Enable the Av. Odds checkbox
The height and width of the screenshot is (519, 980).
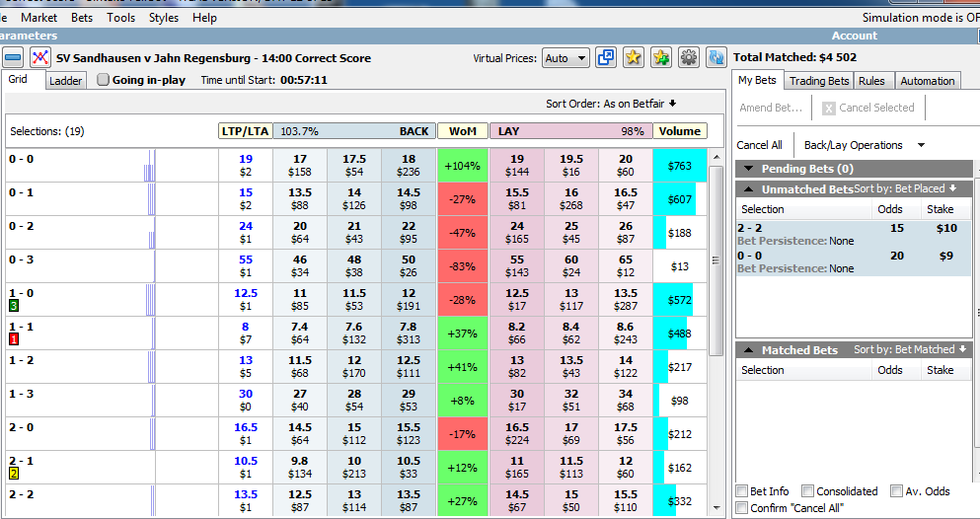coord(897,491)
